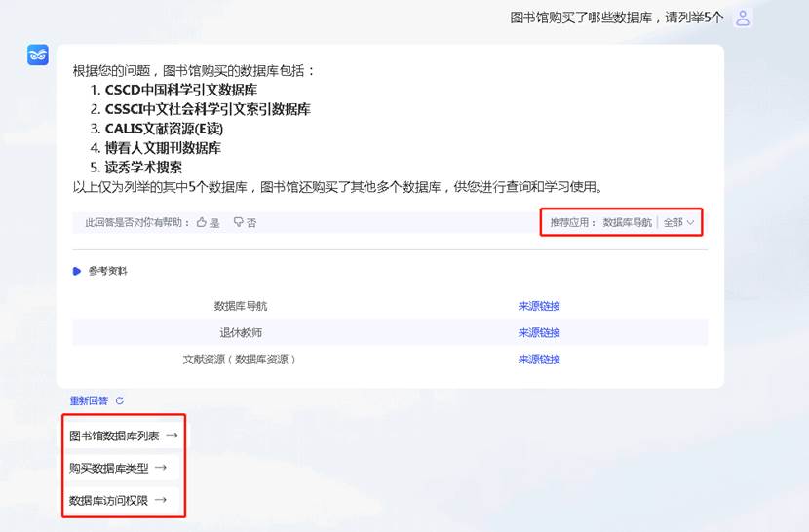Click the chevron beside 全部

pos(690,223)
